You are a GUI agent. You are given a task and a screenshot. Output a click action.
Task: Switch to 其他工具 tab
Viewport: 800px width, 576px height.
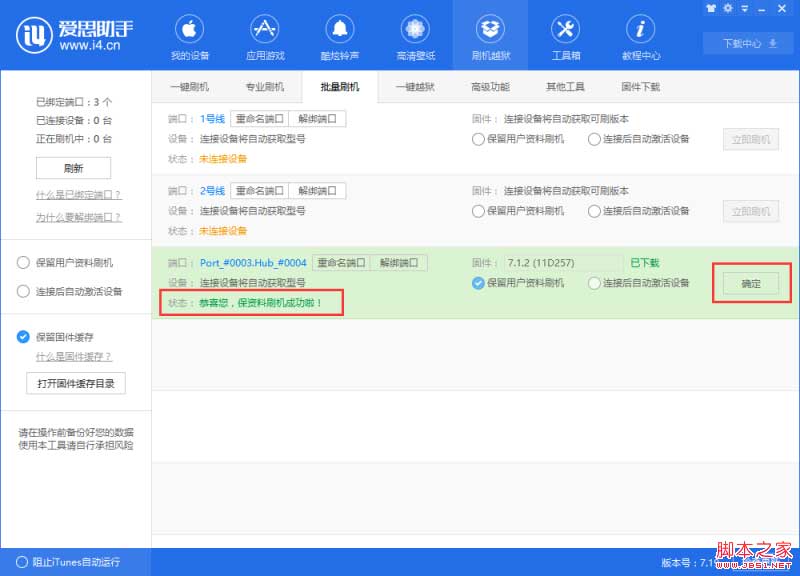point(565,87)
